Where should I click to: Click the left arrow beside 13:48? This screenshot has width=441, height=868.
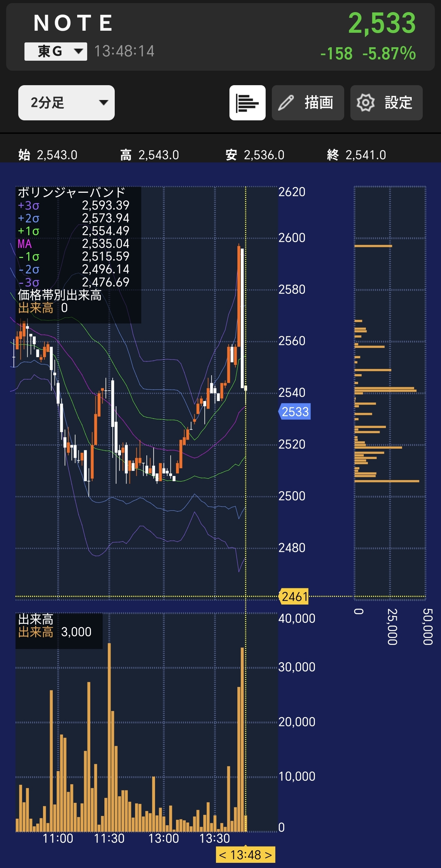[223, 855]
